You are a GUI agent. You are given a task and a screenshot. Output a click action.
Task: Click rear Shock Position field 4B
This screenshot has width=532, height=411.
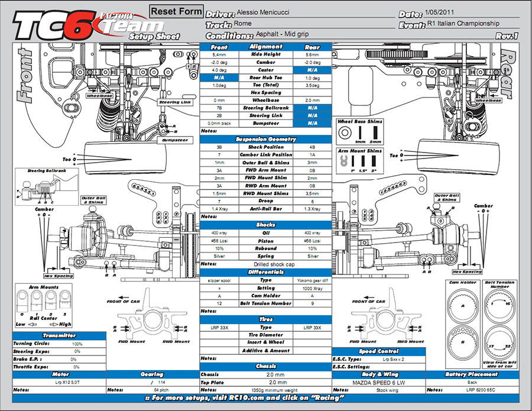(312, 147)
